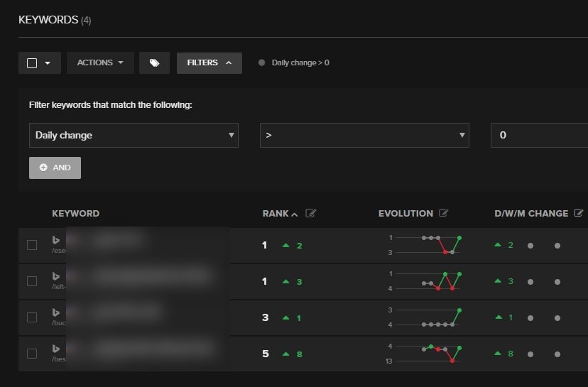Tick the select-all checkbox in toolbar
This screenshot has height=387, width=588.
pyautogui.click(x=32, y=63)
